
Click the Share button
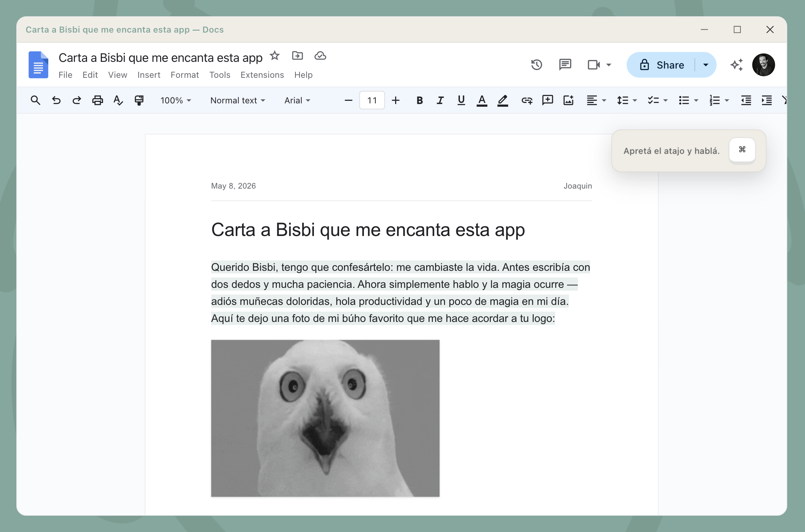[662, 65]
